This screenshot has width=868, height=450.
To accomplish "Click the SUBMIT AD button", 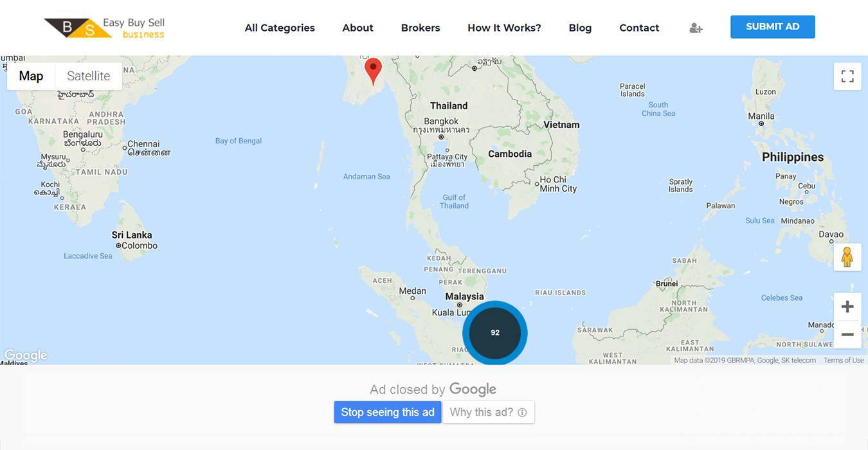I will click(x=773, y=27).
